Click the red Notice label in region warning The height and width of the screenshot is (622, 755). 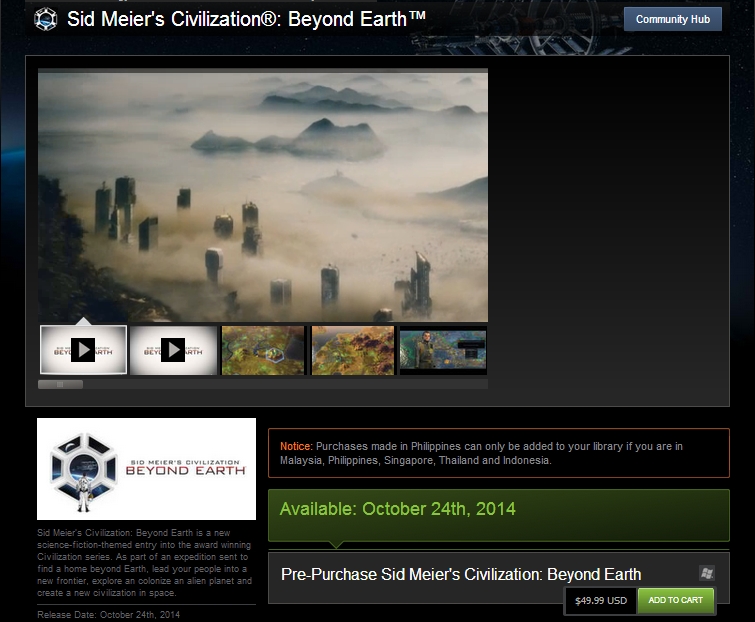[295, 446]
